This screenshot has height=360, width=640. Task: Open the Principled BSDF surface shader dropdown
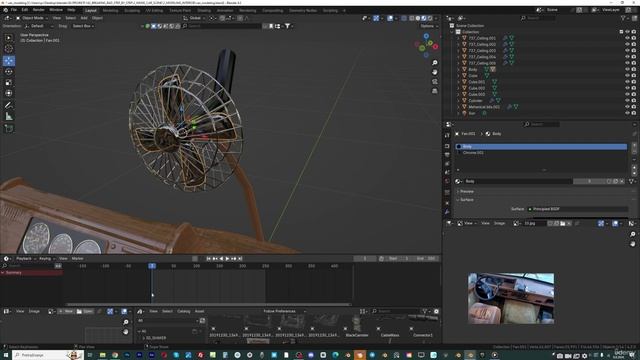pyautogui.click(x=578, y=209)
